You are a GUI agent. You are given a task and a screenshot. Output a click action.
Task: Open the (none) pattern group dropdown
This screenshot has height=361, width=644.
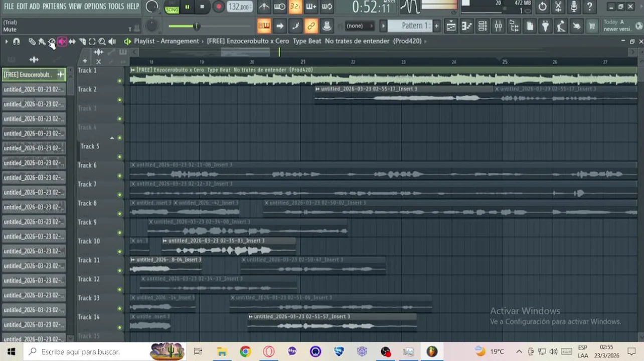coord(360,26)
